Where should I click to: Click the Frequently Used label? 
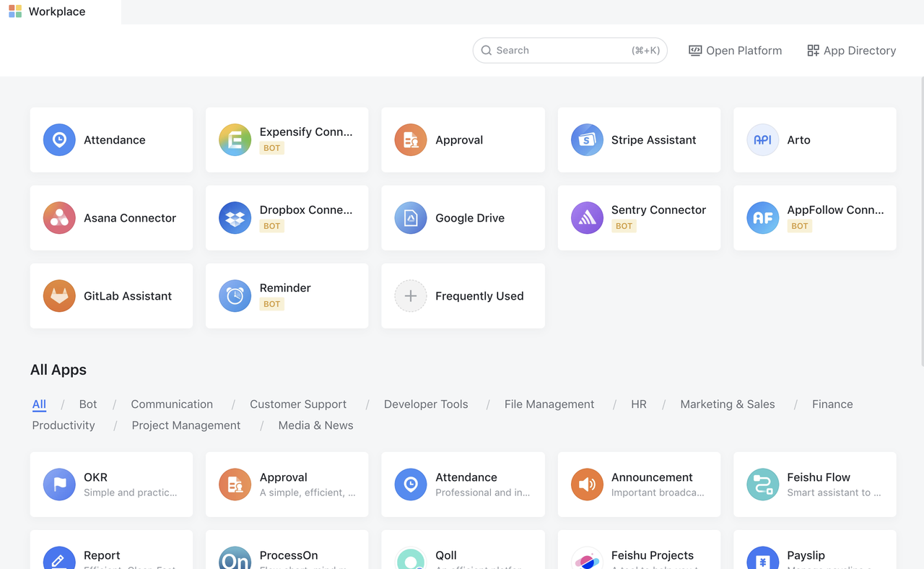pyautogui.click(x=479, y=296)
